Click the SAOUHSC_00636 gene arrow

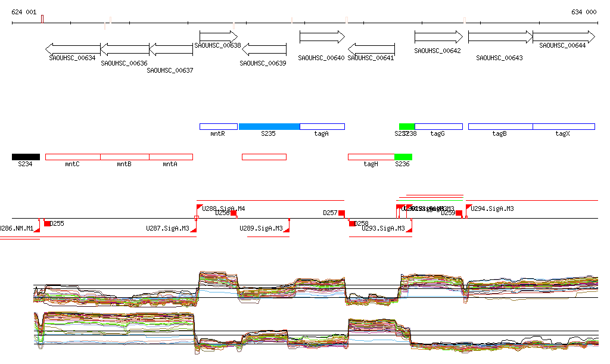(x=125, y=49)
